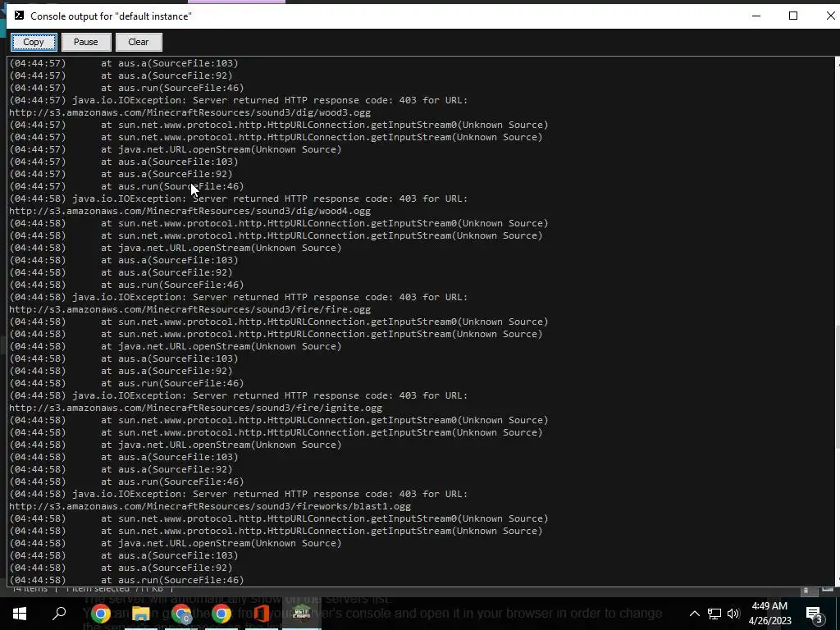Open File Explorer from taskbar
Image resolution: width=840 pixels, height=630 pixels.
[x=140, y=614]
